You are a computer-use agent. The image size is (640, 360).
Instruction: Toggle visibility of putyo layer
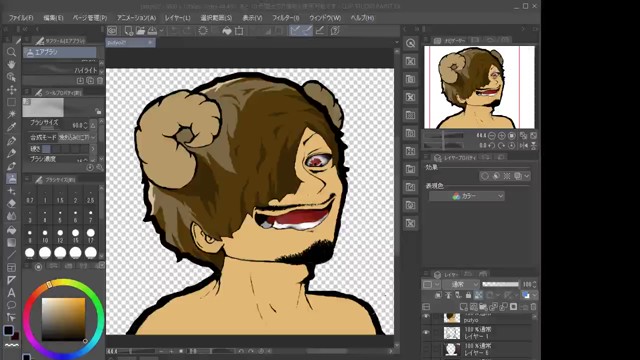point(426,317)
